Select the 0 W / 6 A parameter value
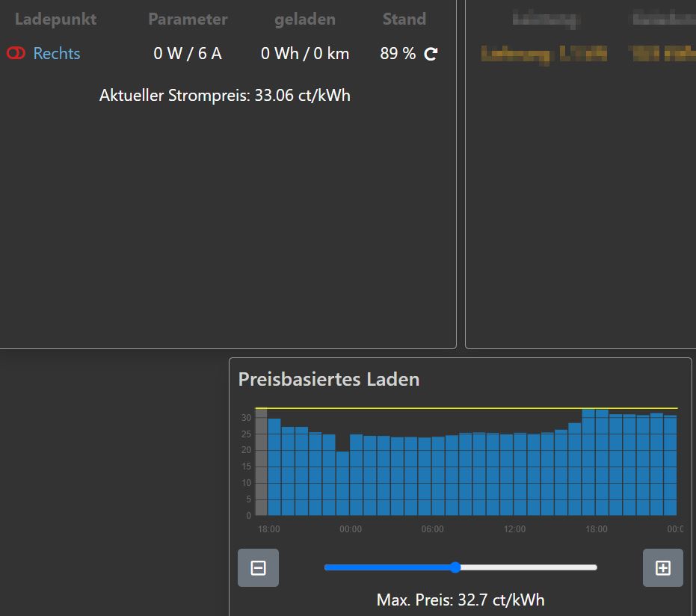696x616 pixels. click(188, 54)
